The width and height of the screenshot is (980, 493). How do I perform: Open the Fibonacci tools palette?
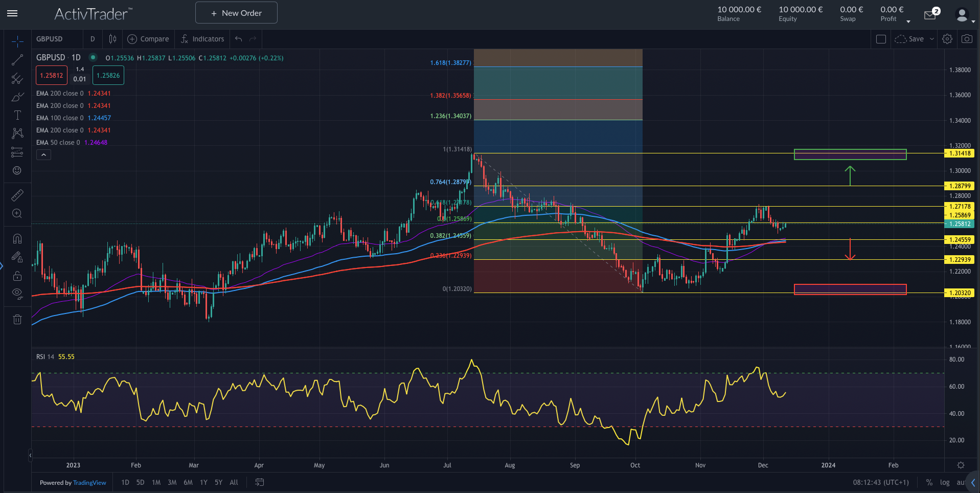17,79
